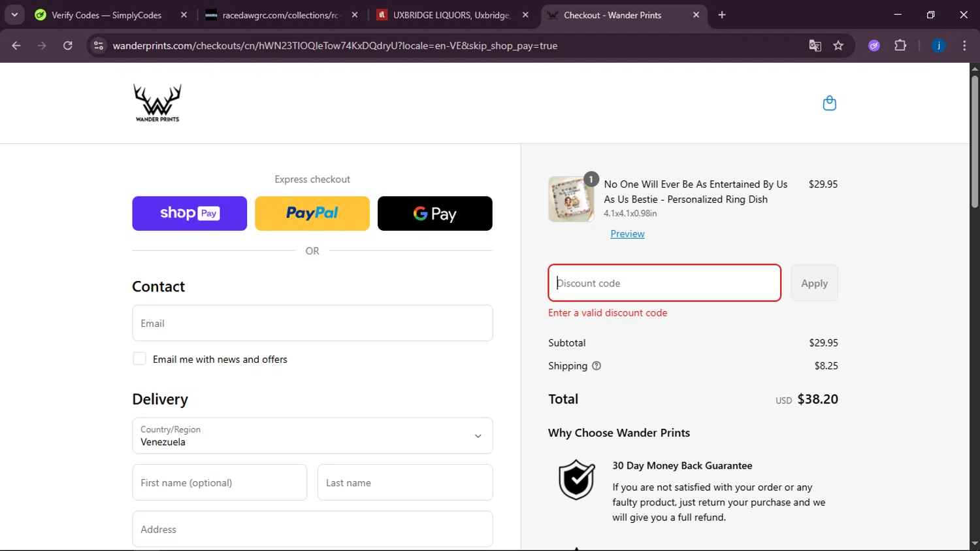Open the tab search dropdown arrow
980x551 pixels.
point(14,15)
